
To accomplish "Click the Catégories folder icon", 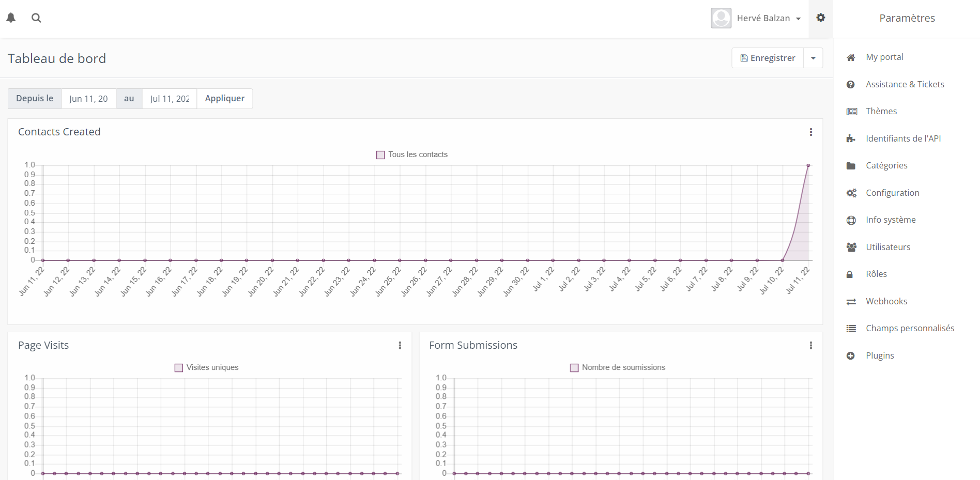I will coord(851,166).
